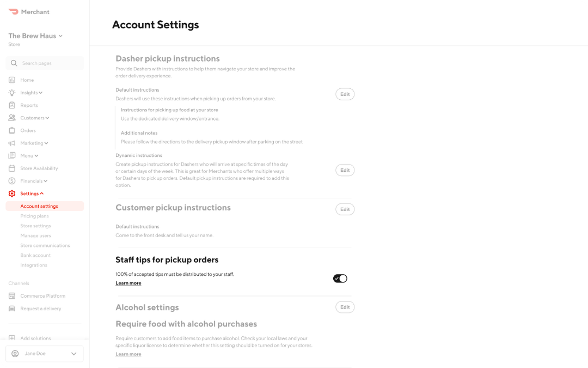588x368 pixels.
Task: Click Learn more under staff tips
Action: click(x=128, y=282)
